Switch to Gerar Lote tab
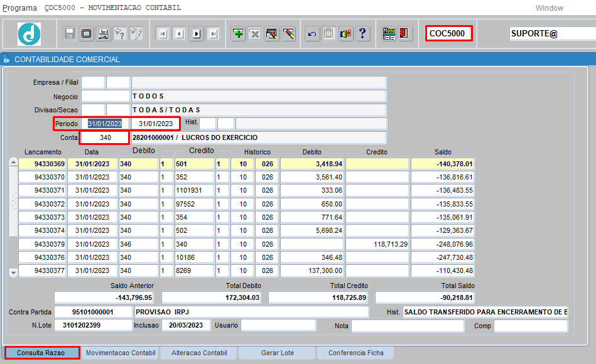 (x=278, y=353)
